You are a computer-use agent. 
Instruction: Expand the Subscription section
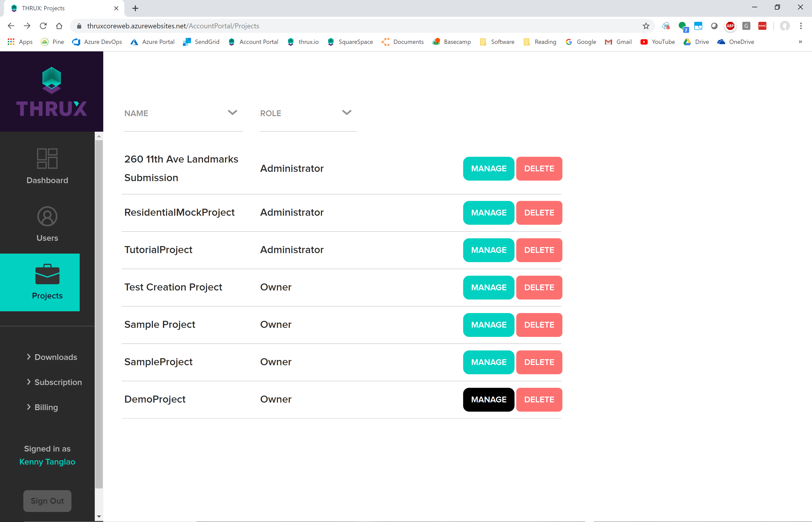(54, 382)
